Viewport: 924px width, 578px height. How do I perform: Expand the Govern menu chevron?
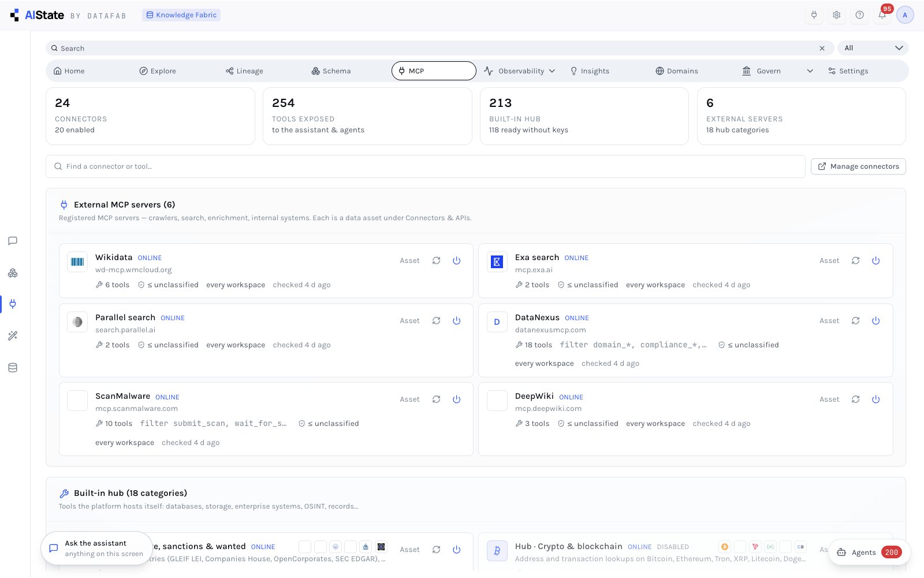coord(810,71)
